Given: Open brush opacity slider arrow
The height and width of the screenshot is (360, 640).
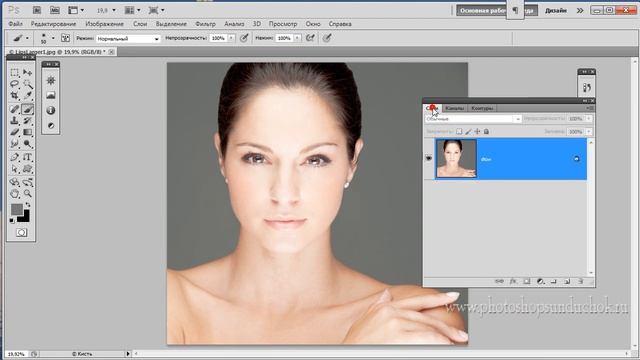Looking at the screenshot, I should 231,38.
